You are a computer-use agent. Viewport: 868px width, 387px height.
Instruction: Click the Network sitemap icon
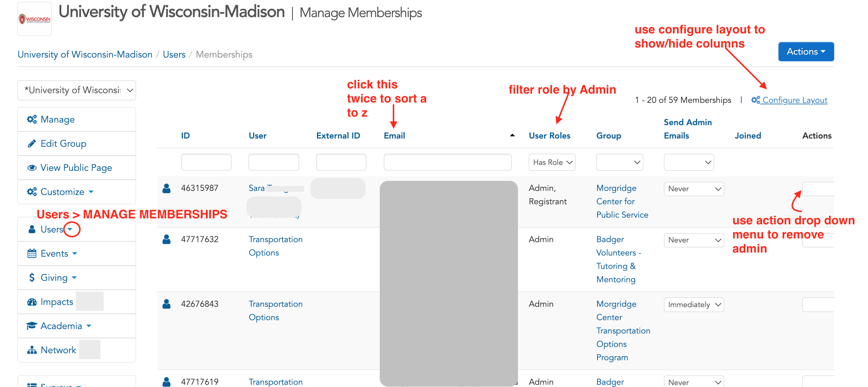point(32,350)
